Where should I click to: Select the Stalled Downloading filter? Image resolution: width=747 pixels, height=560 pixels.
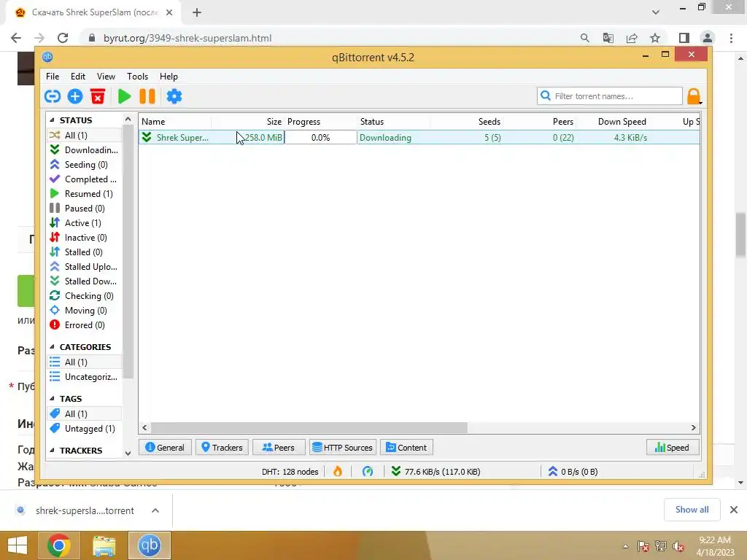(85, 281)
